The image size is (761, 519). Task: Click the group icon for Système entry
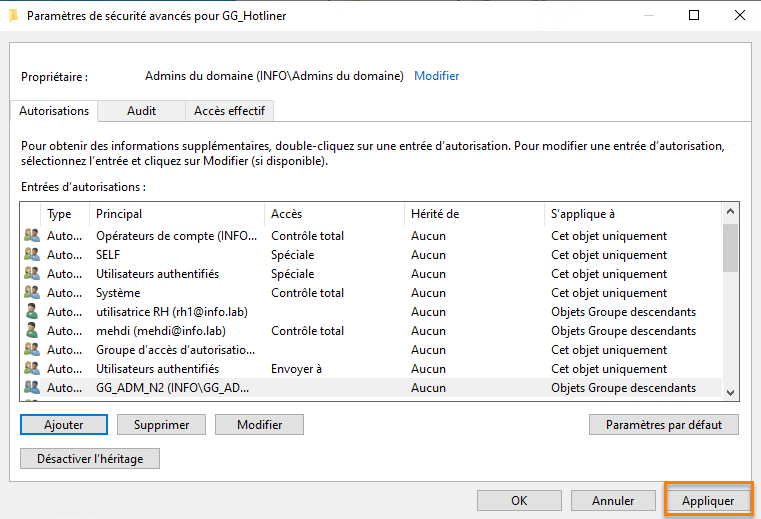click(32, 293)
